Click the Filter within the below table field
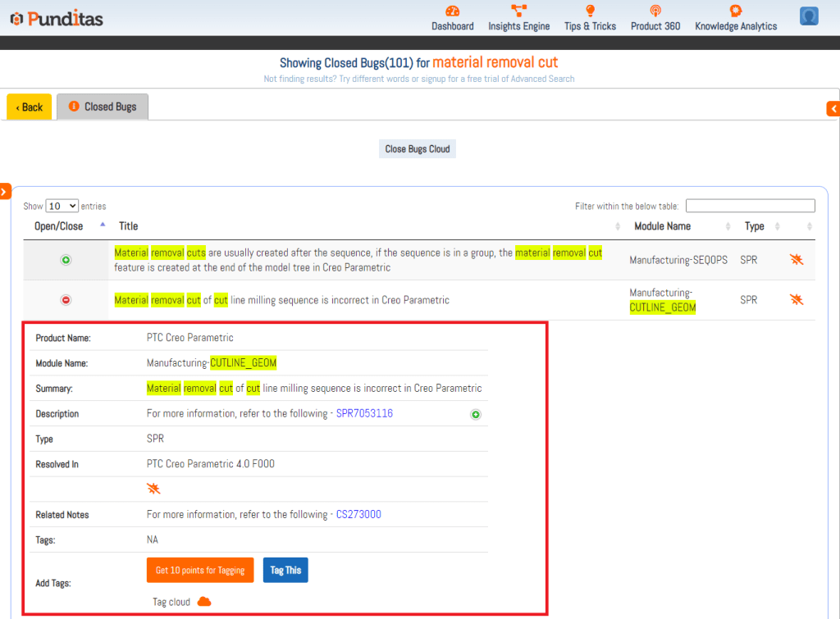Screen dimensions: 840x619 750,206
